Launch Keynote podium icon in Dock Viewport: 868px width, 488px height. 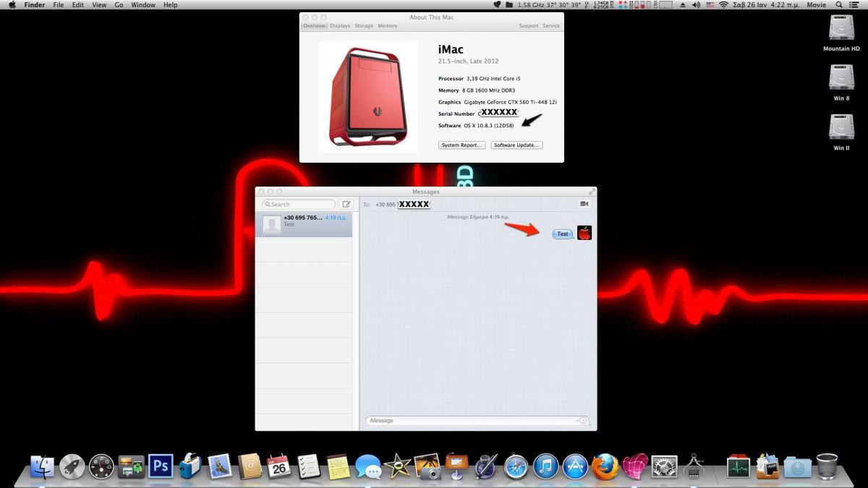[457, 466]
